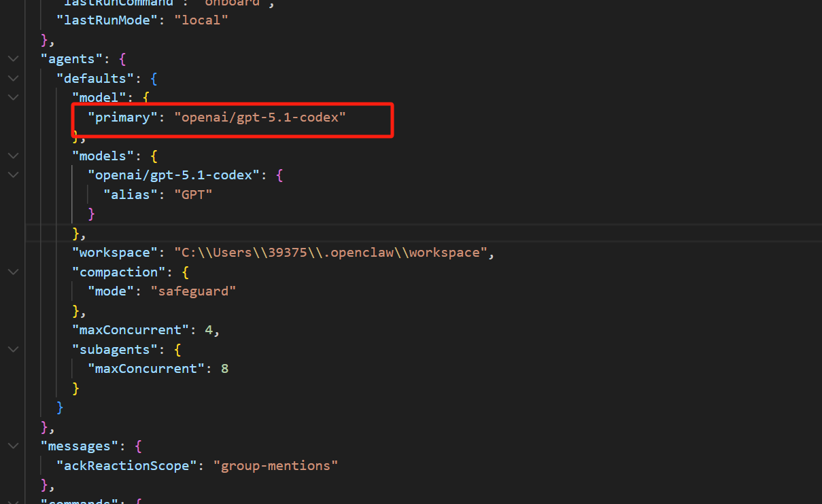Fold the "models" object chevron
Screen dimensions: 822x504
(14, 156)
